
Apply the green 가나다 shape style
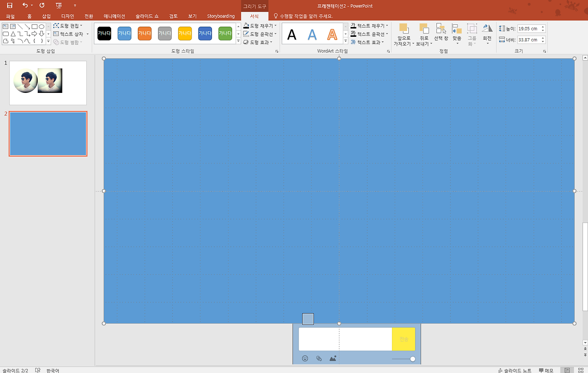tap(225, 33)
